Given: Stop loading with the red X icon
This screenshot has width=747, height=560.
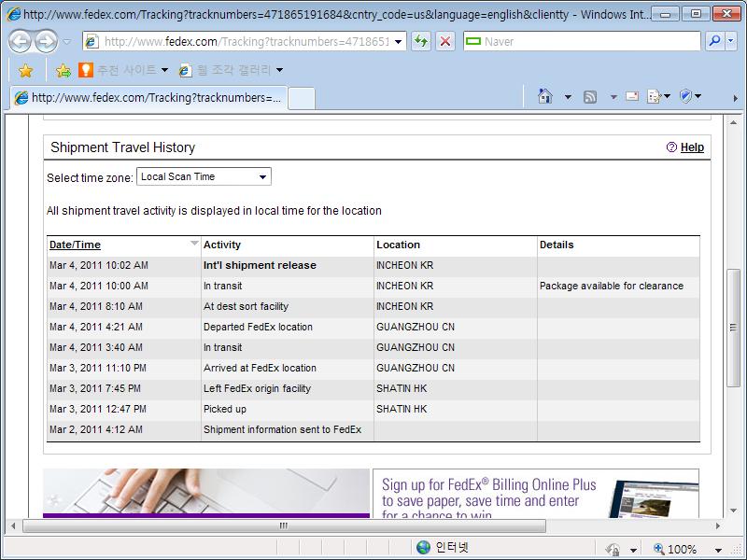Looking at the screenshot, I should pos(445,41).
